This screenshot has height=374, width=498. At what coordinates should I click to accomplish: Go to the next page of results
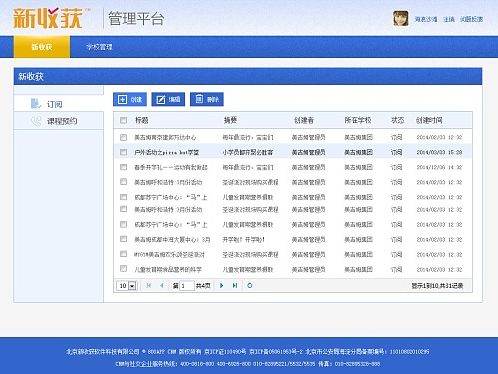[x=222, y=285]
